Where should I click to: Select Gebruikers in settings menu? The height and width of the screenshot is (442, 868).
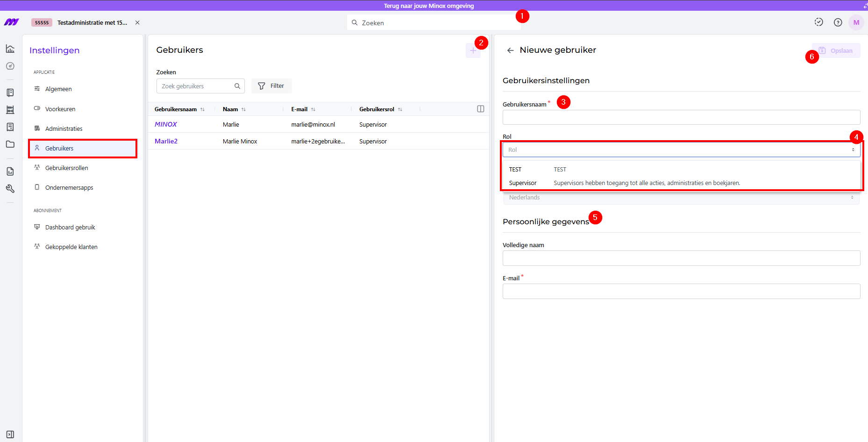coord(83,148)
